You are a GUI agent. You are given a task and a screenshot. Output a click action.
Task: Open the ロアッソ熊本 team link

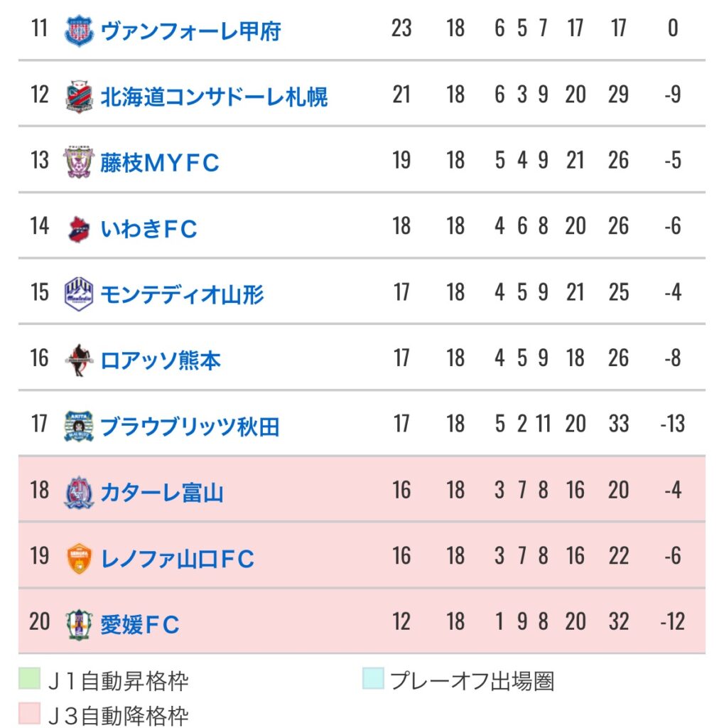click(x=161, y=360)
